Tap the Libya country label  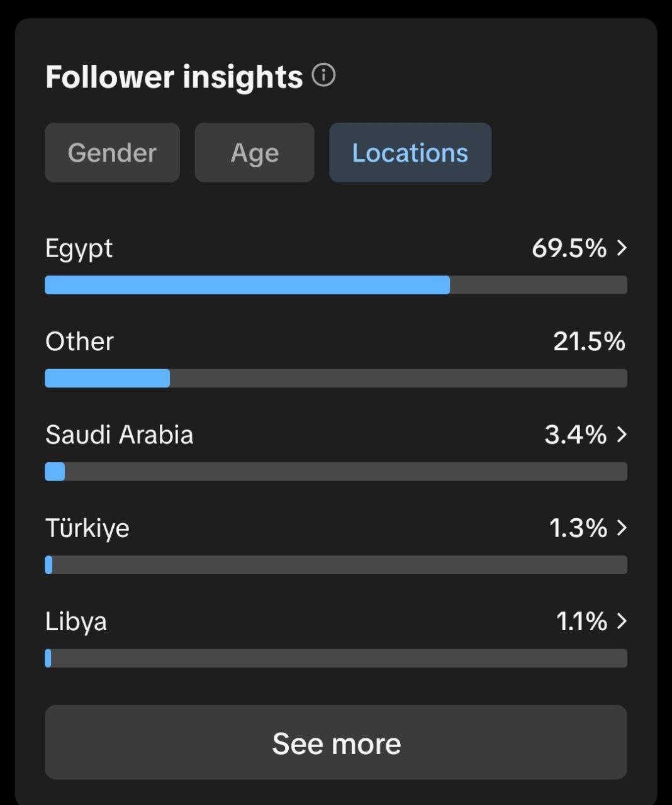[x=76, y=621]
